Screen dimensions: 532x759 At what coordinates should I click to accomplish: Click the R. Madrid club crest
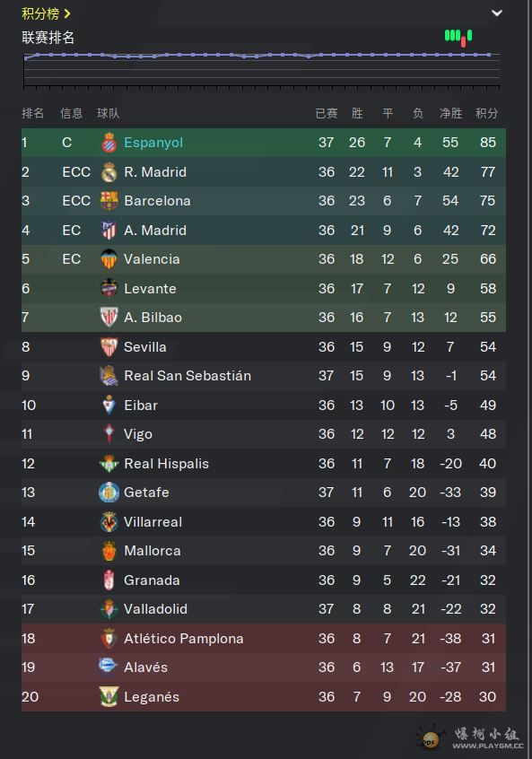[109, 172]
